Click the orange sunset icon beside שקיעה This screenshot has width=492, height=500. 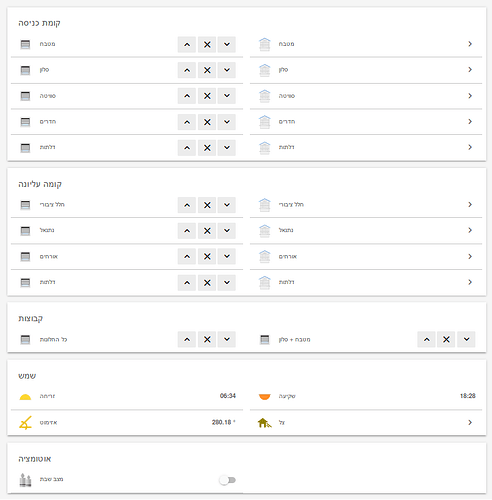coord(264,396)
